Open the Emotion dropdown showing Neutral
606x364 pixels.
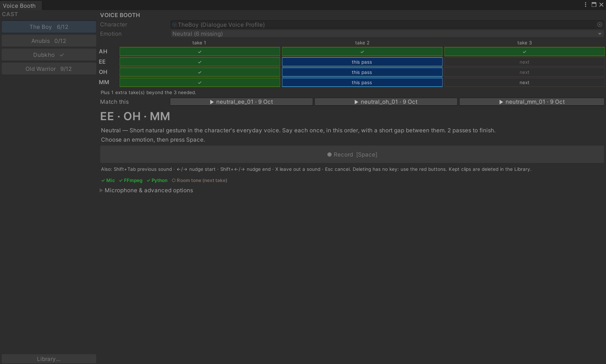pyautogui.click(x=387, y=34)
